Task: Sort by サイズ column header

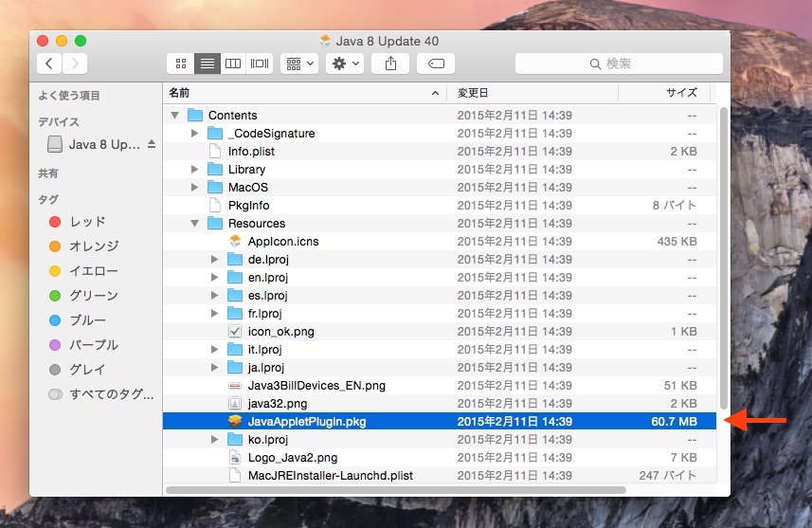Action: point(664,93)
